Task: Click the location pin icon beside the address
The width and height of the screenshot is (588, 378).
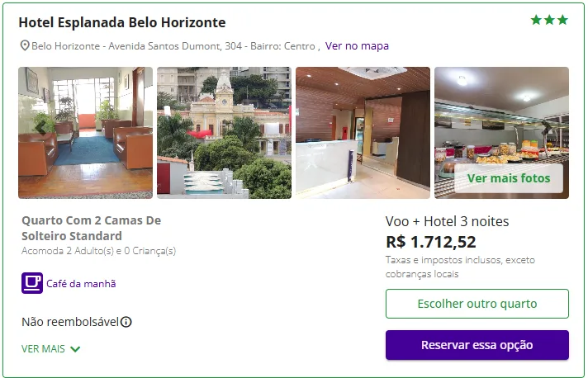Action: click(25, 46)
